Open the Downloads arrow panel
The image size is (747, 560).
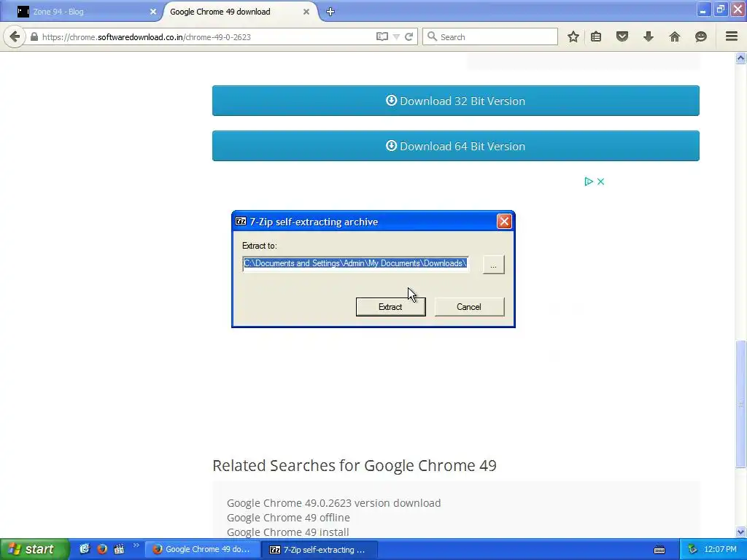click(x=649, y=36)
